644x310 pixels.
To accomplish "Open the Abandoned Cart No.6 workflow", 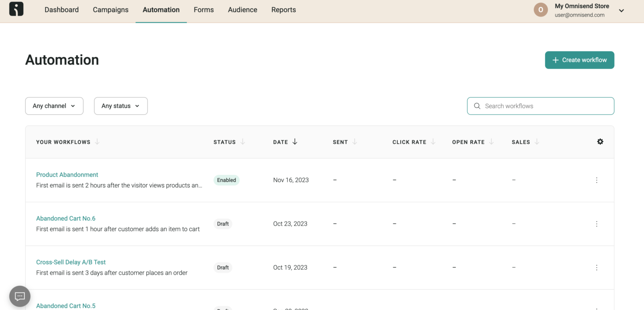I will [x=66, y=219].
